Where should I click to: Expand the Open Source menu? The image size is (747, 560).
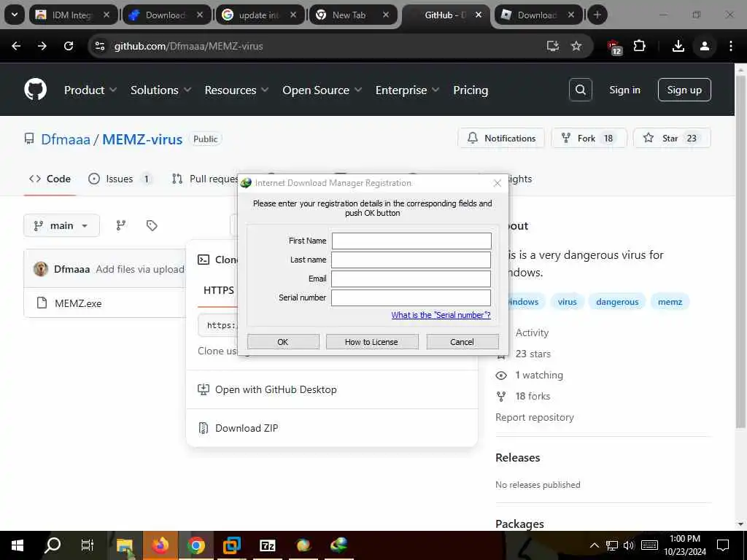click(322, 90)
